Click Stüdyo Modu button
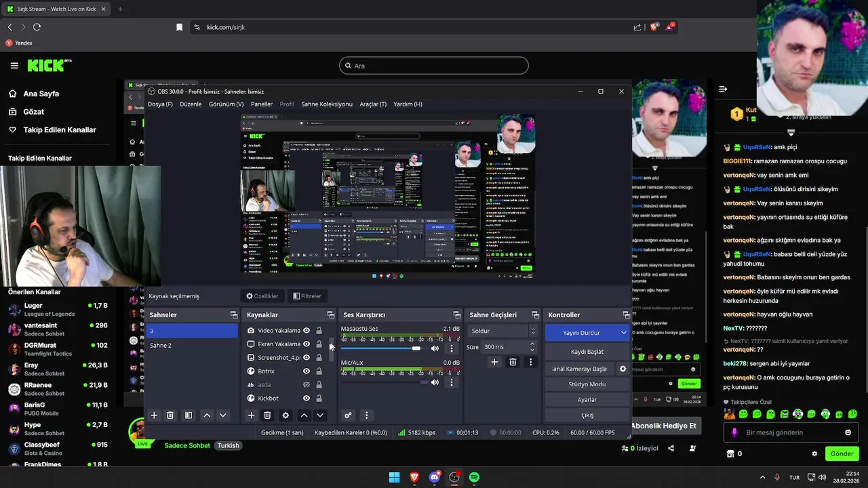Screen dimensions: 868x488 (587, 384)
